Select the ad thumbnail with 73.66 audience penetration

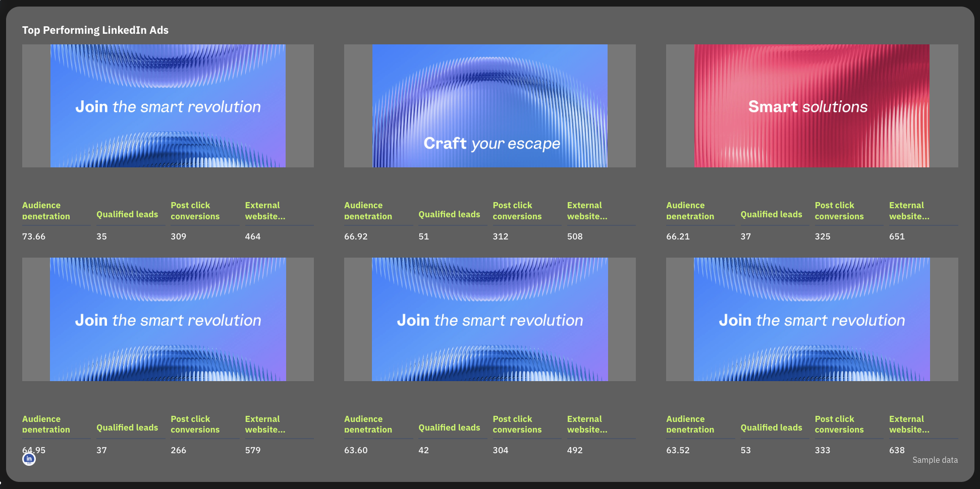click(168, 106)
